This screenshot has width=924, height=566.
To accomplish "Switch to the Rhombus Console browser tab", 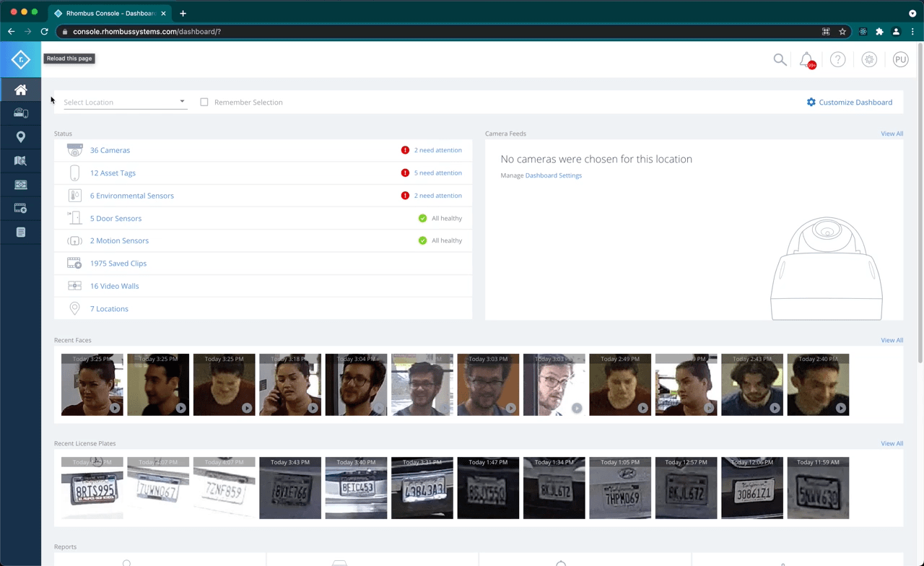I will click(x=108, y=13).
